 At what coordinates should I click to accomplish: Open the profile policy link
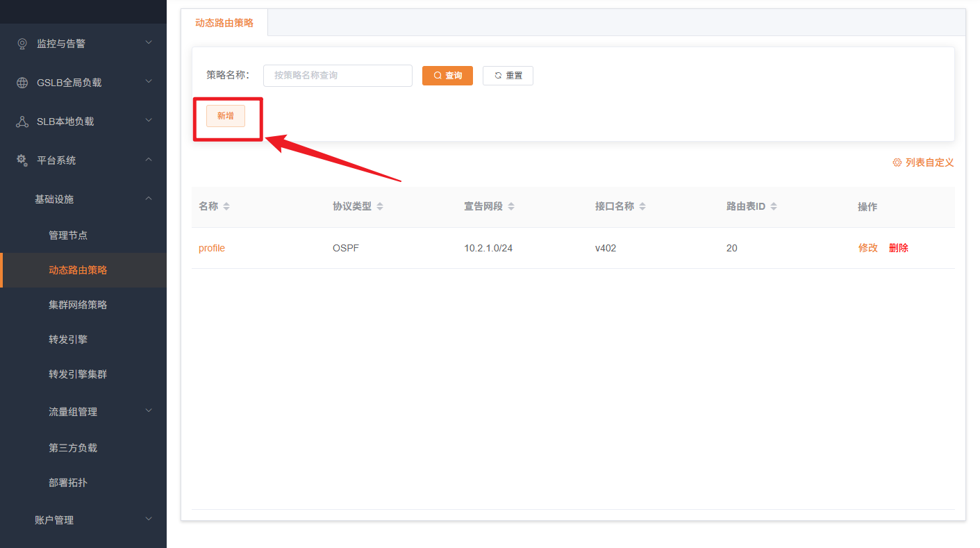point(212,248)
